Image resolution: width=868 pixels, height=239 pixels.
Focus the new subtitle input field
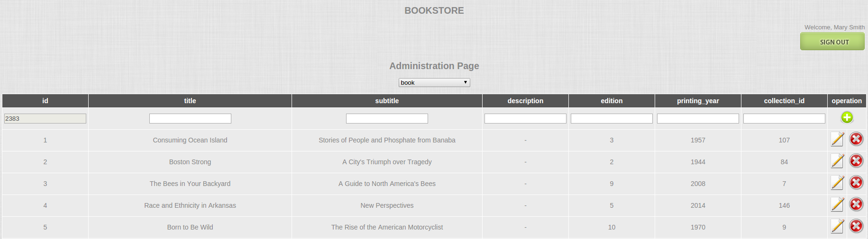[x=387, y=118]
